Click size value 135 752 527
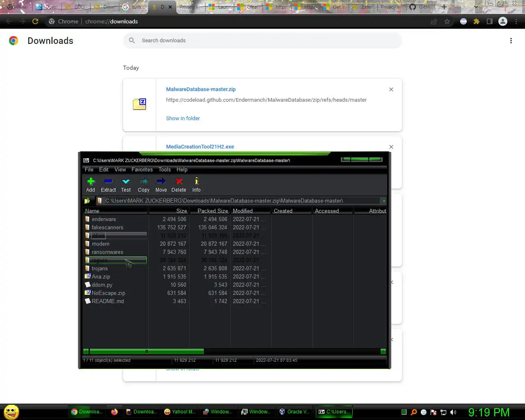The image size is (525, 420). pos(171,227)
